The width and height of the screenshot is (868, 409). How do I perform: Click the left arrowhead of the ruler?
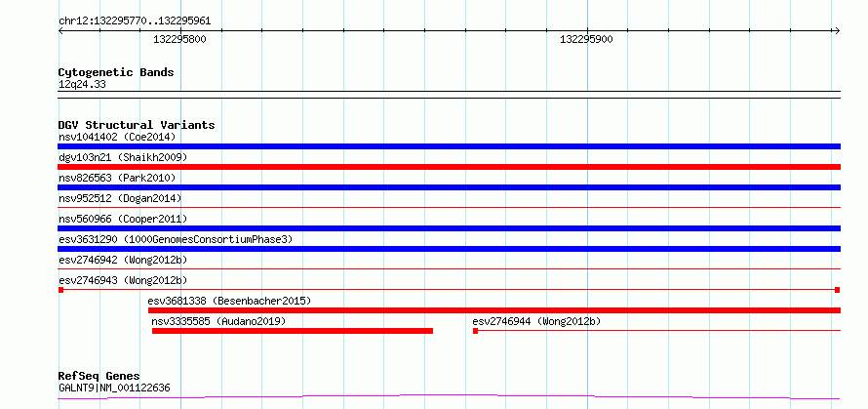pos(60,30)
